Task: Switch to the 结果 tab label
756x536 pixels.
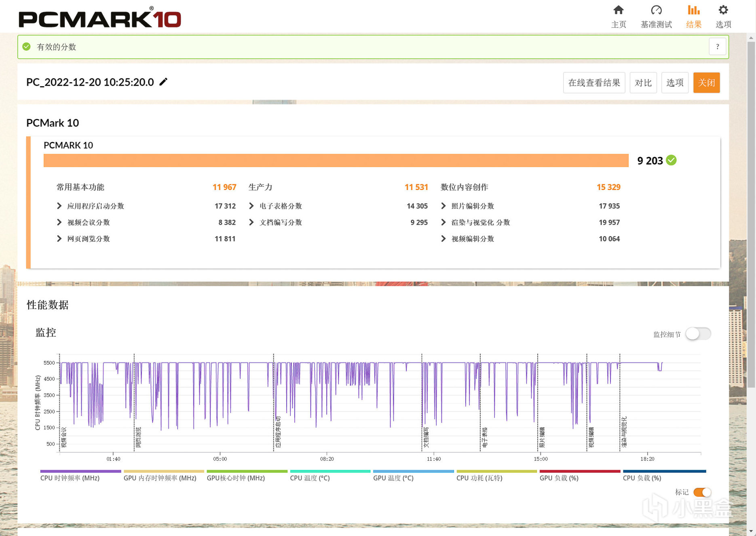Action: 694,24
